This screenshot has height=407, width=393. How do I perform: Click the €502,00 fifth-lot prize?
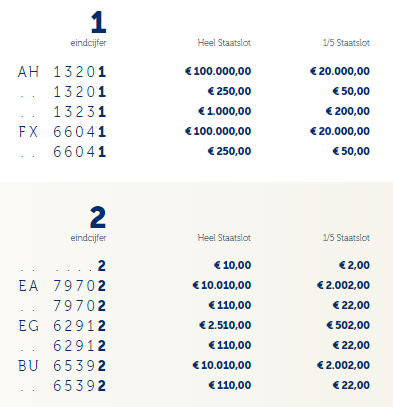click(x=348, y=325)
